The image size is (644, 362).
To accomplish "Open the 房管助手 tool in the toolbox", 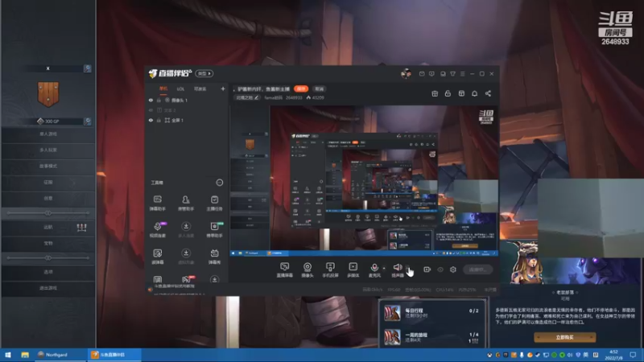I will tap(186, 203).
